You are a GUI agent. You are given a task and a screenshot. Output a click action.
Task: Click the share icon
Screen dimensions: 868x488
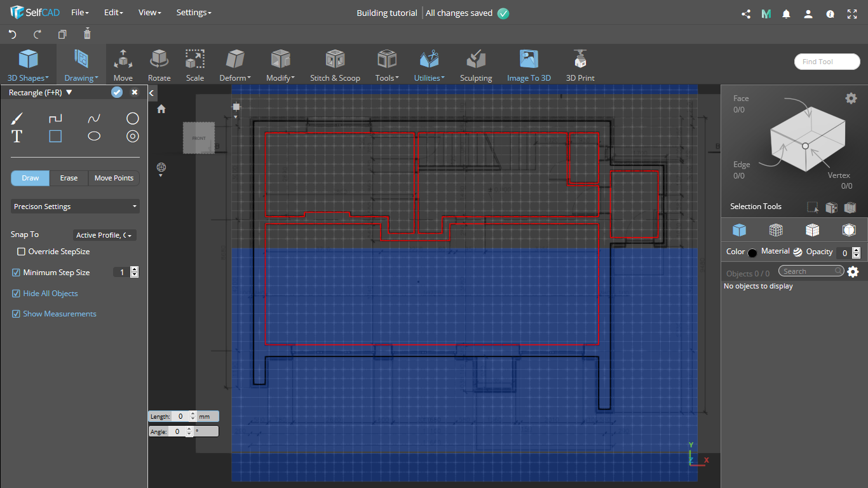click(x=746, y=13)
